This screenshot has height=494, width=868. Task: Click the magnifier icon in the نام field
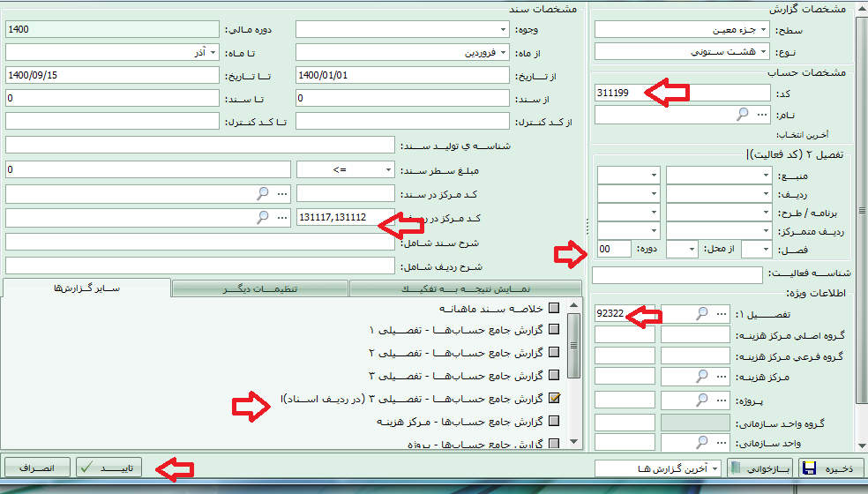pyautogui.click(x=743, y=114)
